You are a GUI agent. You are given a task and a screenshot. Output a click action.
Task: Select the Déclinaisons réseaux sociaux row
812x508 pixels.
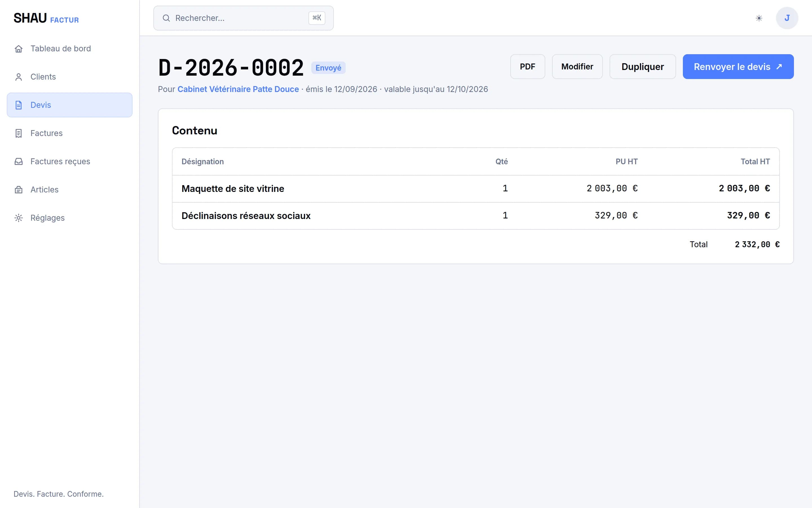476,216
